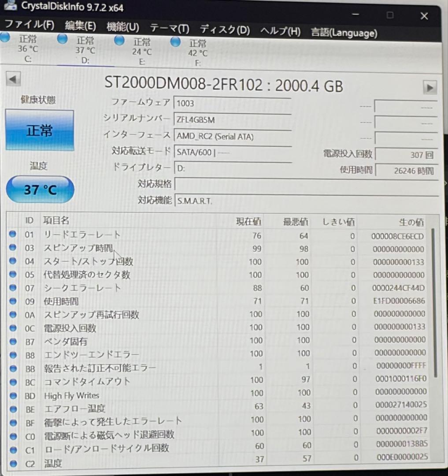This screenshot has width=448, height=476.
Task: Click the F: drive health indicator
Action: [x=175, y=42]
